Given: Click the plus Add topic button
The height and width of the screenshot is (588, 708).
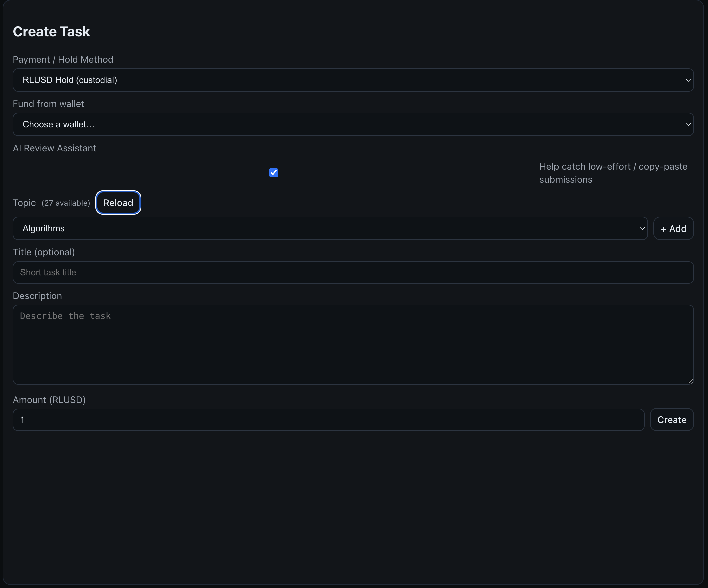Looking at the screenshot, I should (673, 229).
